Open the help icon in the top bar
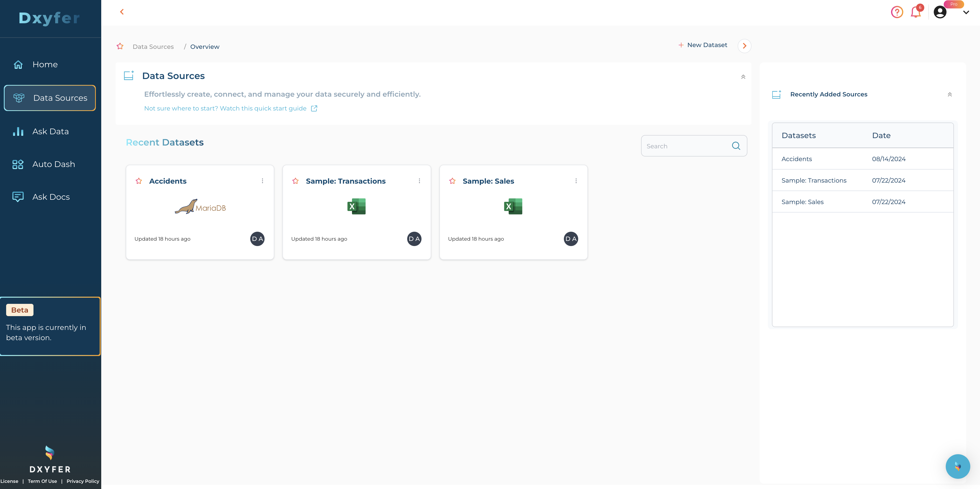 pos(897,12)
